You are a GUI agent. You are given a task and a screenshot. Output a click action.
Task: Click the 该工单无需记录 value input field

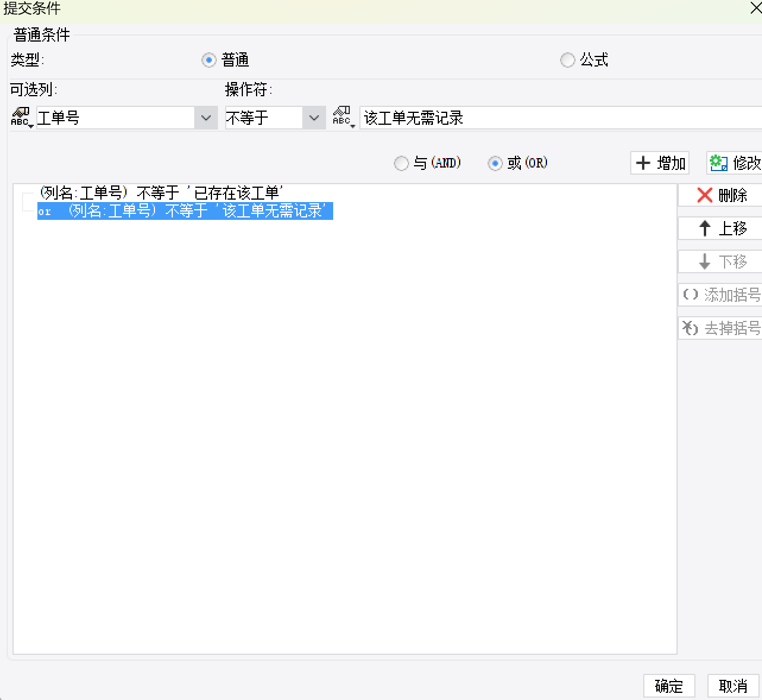561,118
